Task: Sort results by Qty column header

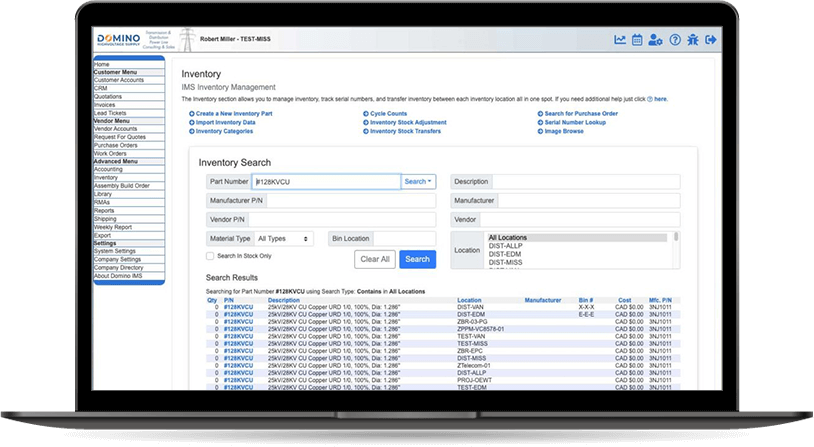Action: [x=212, y=300]
